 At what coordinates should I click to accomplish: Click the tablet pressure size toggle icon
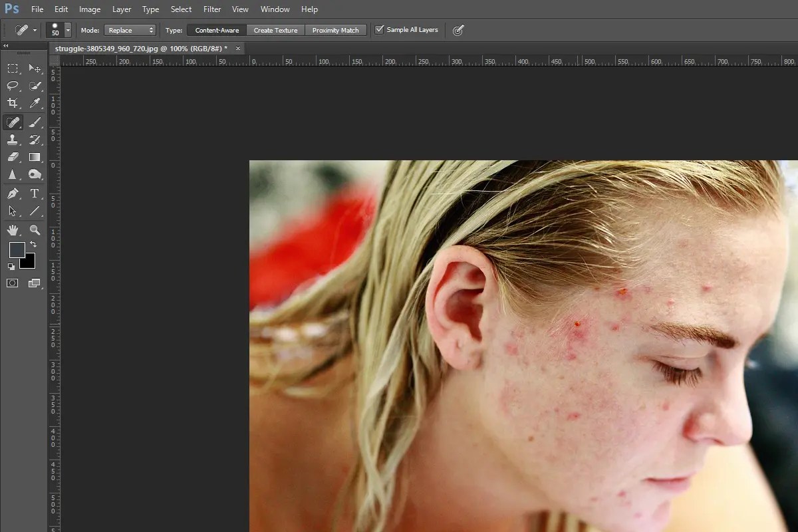coord(458,29)
